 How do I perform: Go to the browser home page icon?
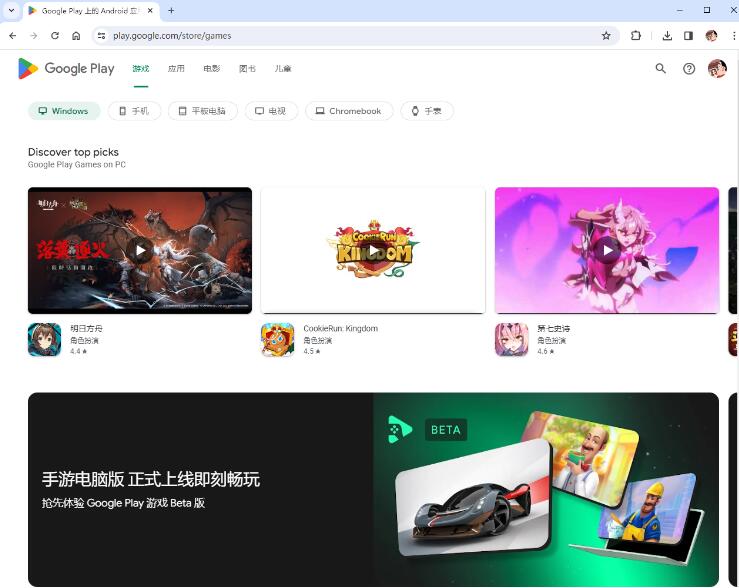pyautogui.click(x=76, y=36)
